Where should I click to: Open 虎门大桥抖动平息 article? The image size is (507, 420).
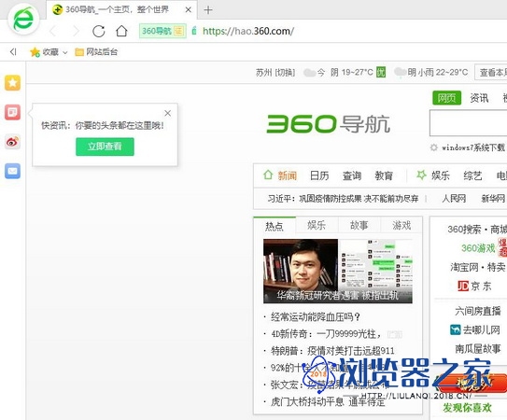(328, 402)
